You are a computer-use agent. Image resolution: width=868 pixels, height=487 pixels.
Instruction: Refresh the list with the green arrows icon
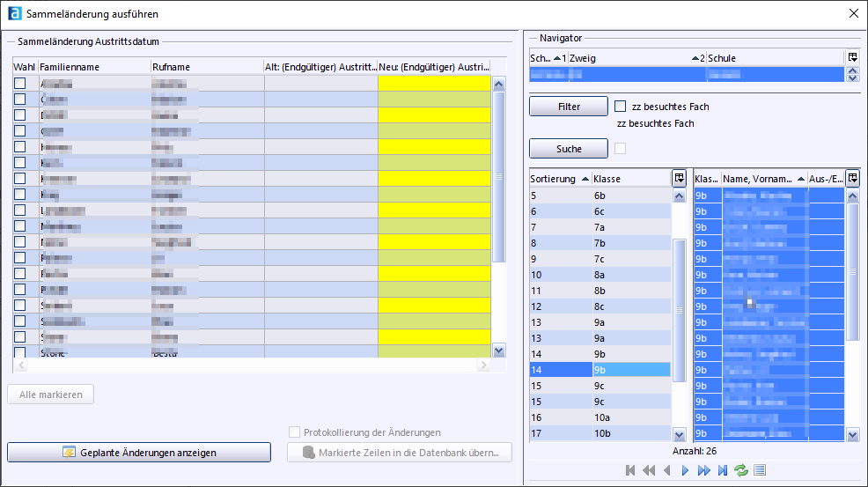coord(741,470)
